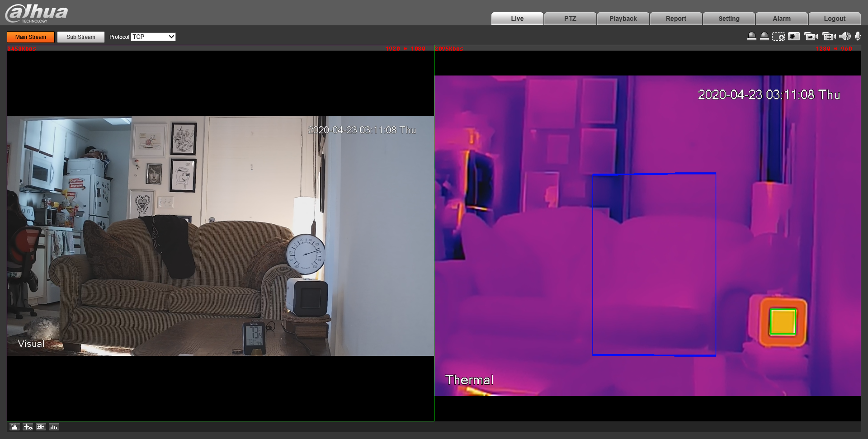Viewport: 868px width, 439px height.
Task: Click the first alarm siren icon
Action: point(751,37)
